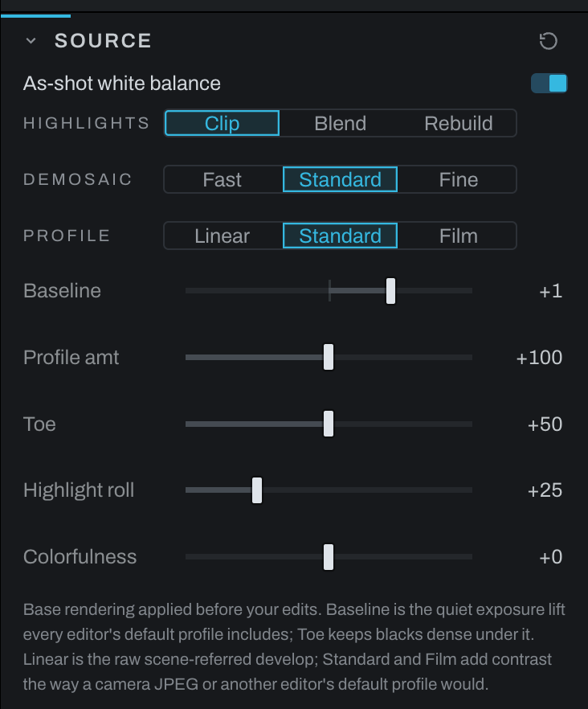The height and width of the screenshot is (709, 588).
Task: Click the SOURCE section header title
Action: point(103,41)
